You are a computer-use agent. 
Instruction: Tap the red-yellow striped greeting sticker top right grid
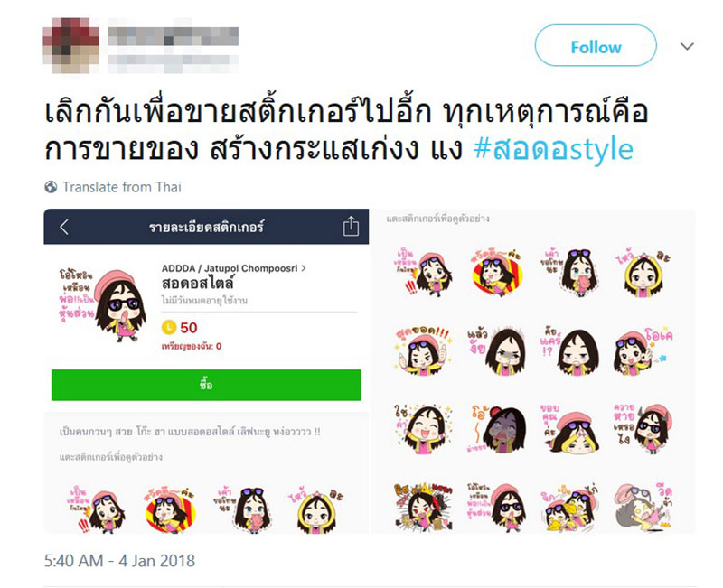coord(497,273)
